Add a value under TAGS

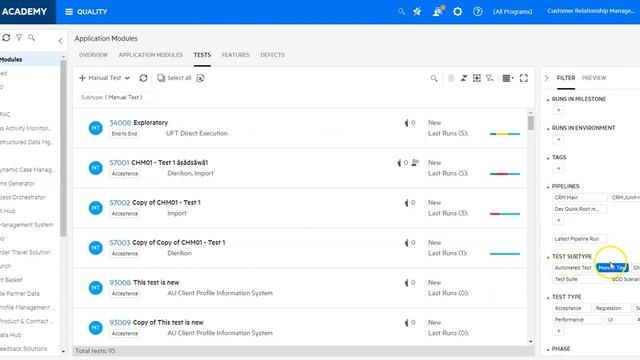click(558, 169)
